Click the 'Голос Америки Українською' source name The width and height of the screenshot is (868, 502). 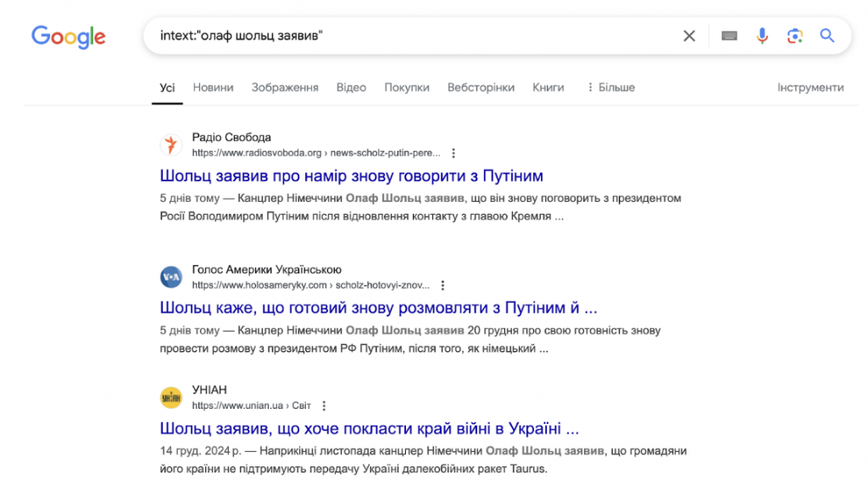tap(267, 270)
